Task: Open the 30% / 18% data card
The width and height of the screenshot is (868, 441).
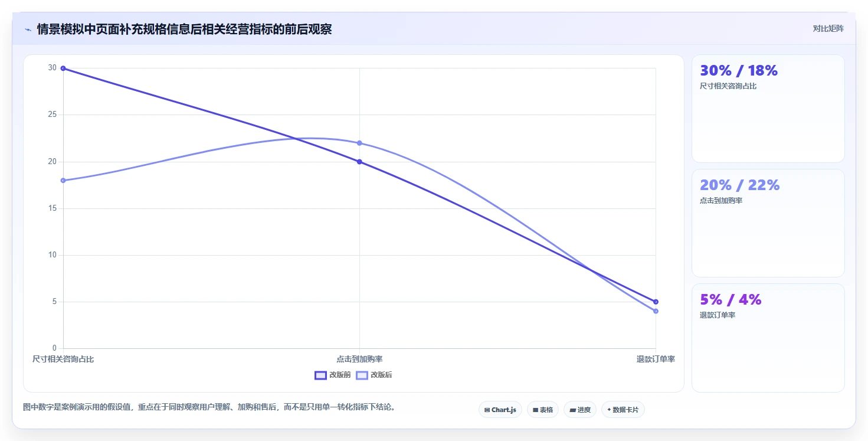Action: [x=768, y=109]
